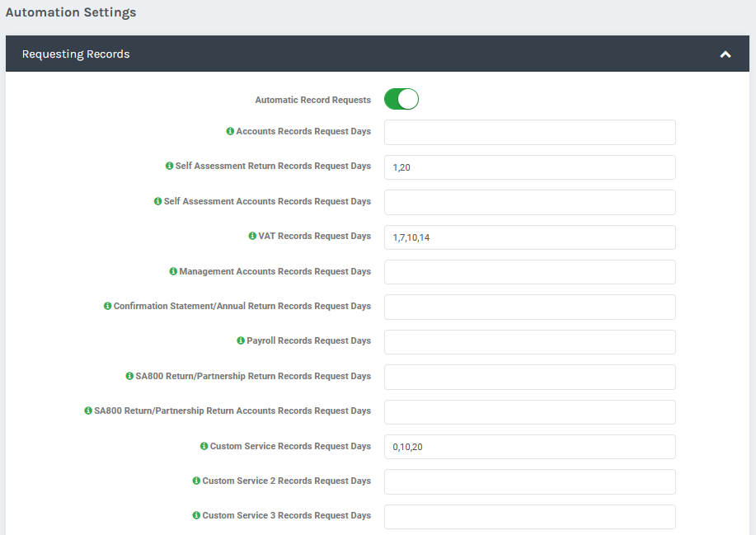Focus the Payroll Records Request Days field
This screenshot has width=756, height=535.
[530, 342]
